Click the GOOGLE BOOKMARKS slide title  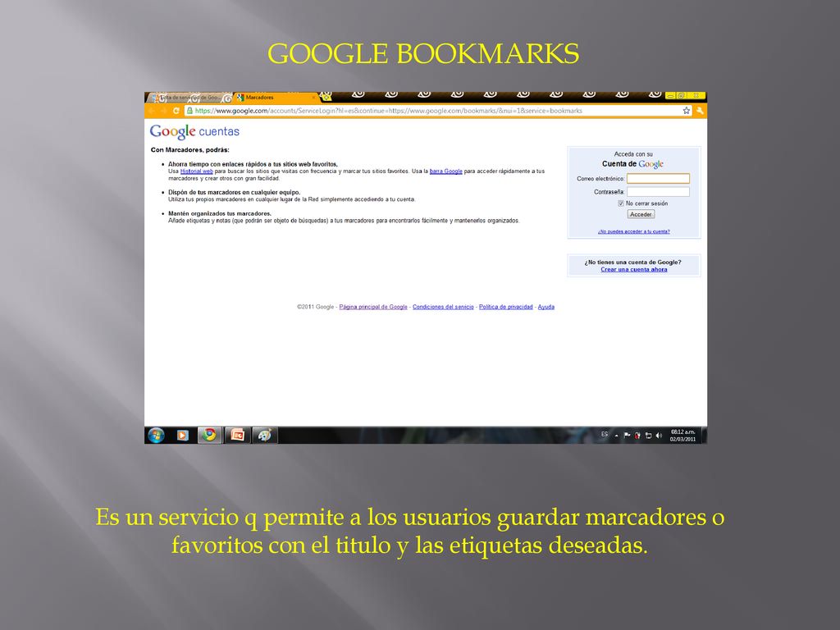(x=423, y=53)
